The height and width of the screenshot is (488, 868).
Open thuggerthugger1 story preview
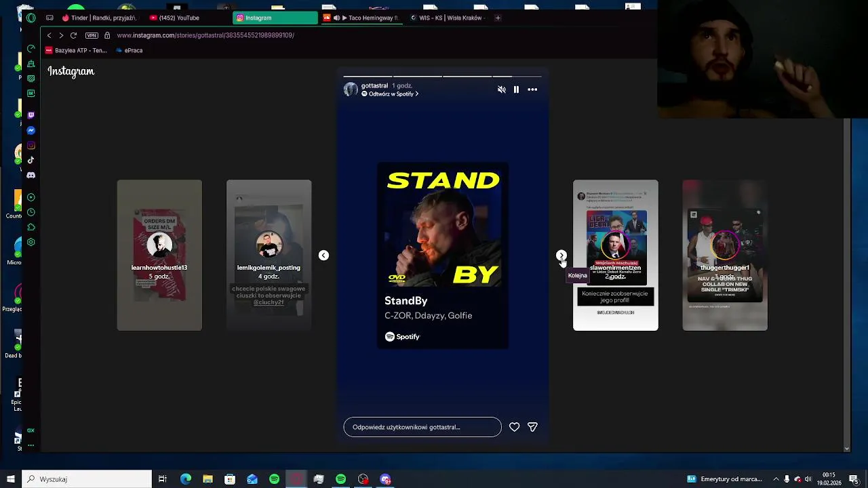coord(725,255)
